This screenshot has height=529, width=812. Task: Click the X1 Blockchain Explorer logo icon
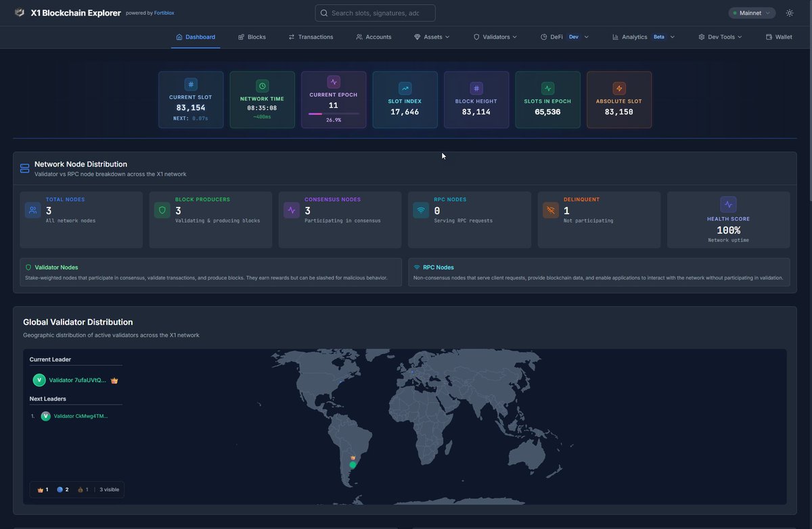click(20, 12)
